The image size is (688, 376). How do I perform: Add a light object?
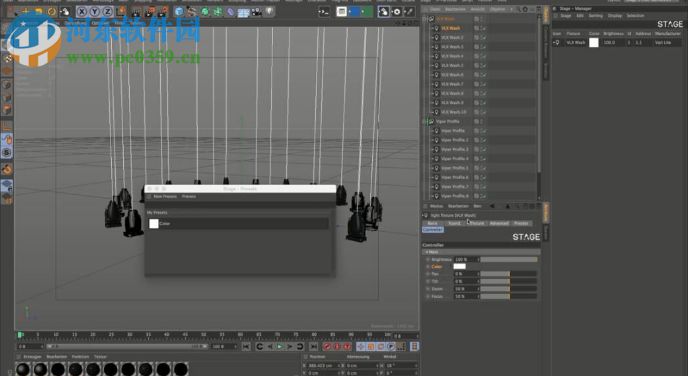(x=269, y=12)
